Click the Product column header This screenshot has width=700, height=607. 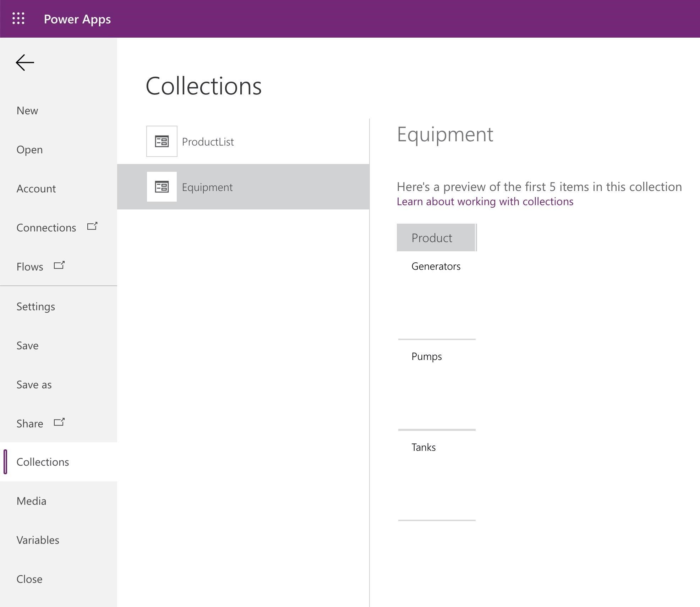pyautogui.click(x=436, y=237)
